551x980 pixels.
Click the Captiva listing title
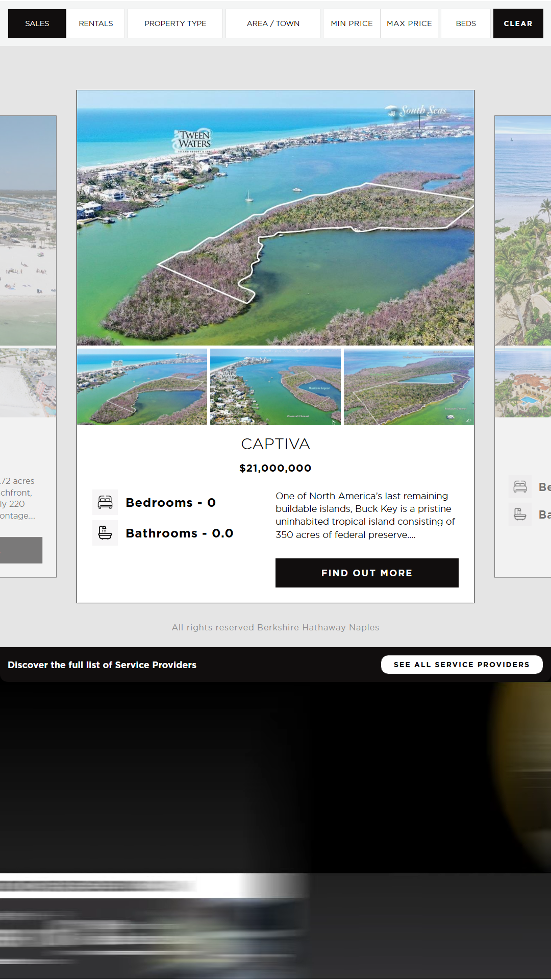(x=275, y=444)
